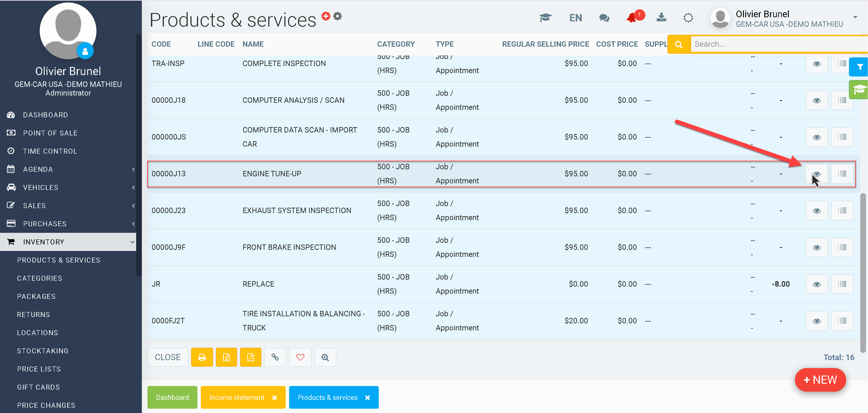
Task: Click the blue filter funnel icon
Action: (x=860, y=67)
